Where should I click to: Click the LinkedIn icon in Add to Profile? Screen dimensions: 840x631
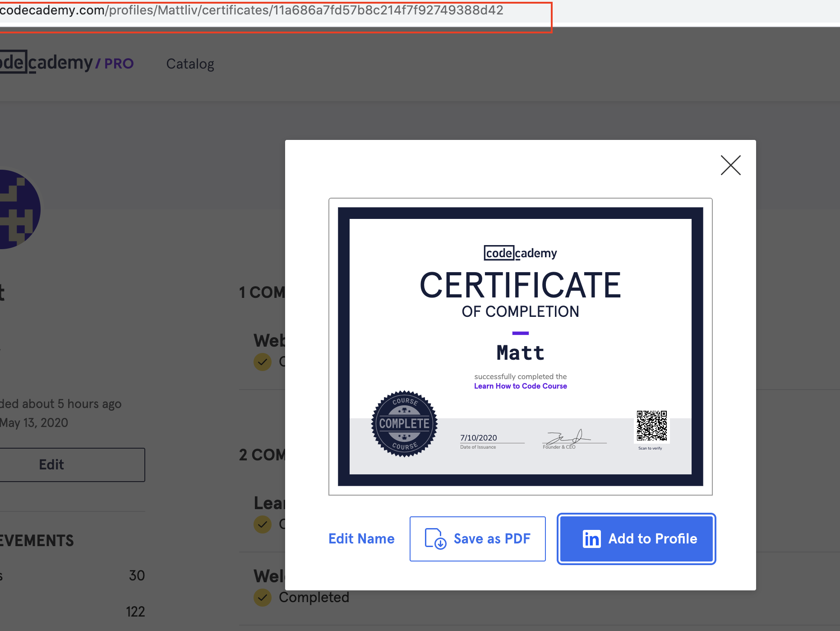coord(591,539)
